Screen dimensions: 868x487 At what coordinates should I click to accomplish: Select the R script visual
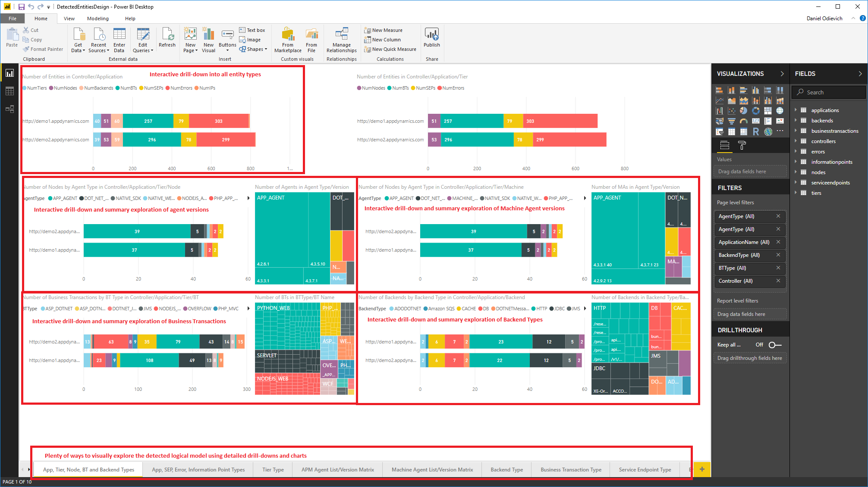(755, 131)
